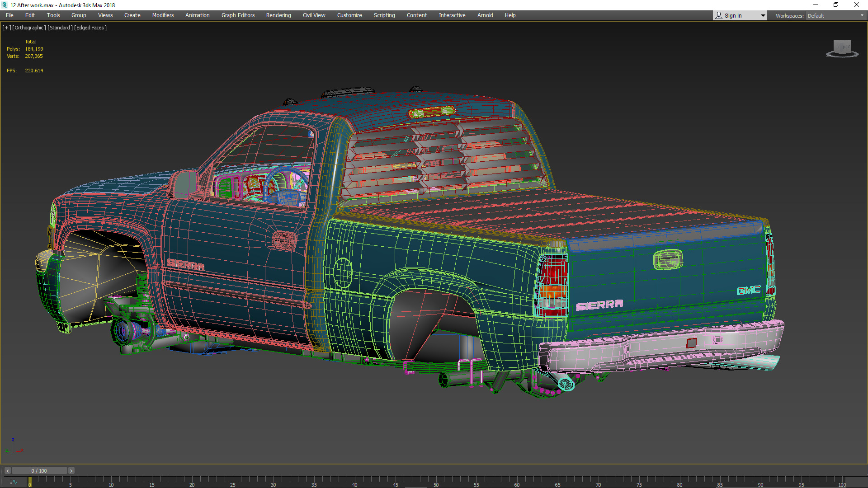Open the Orthographic point-of-view menu

click(x=29, y=28)
